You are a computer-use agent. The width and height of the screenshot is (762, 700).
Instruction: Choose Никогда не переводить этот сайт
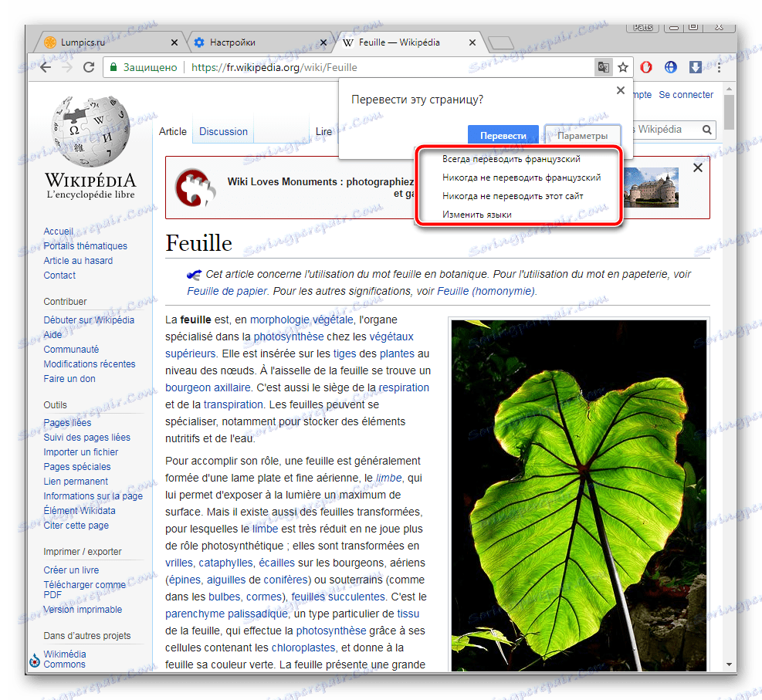513,196
